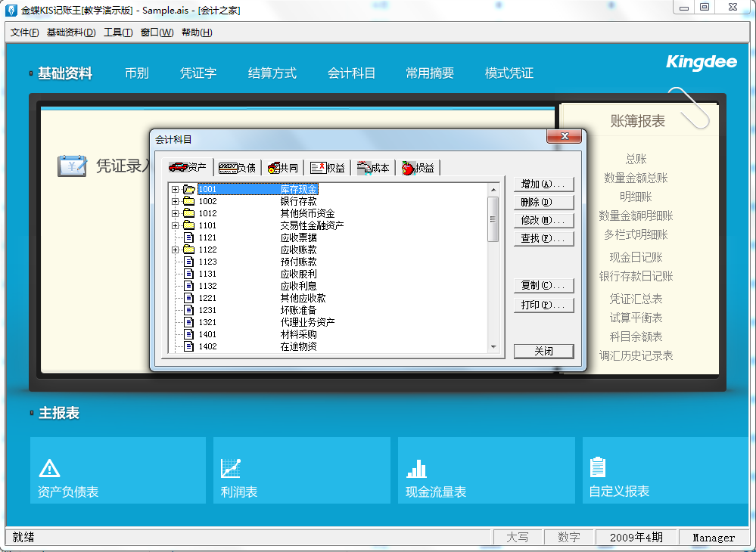Open the 试算平衡表 report link
Viewport: 756px width, 552px height.
(x=636, y=318)
